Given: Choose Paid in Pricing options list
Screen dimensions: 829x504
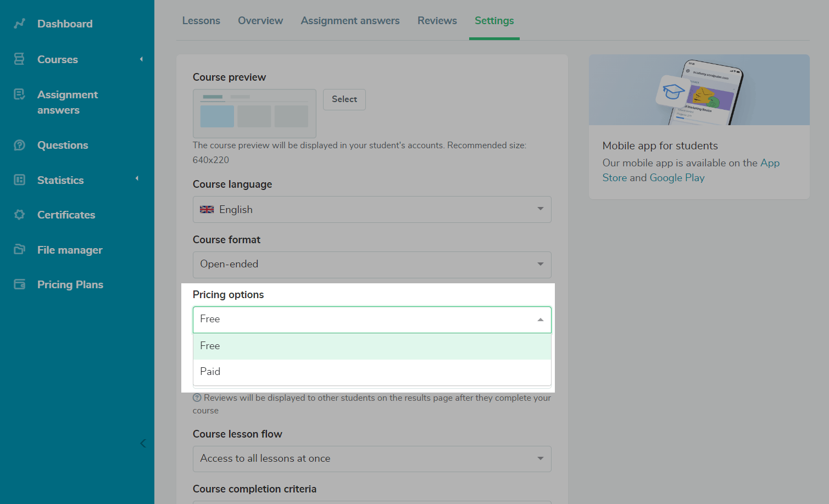Looking at the screenshot, I should (371, 372).
